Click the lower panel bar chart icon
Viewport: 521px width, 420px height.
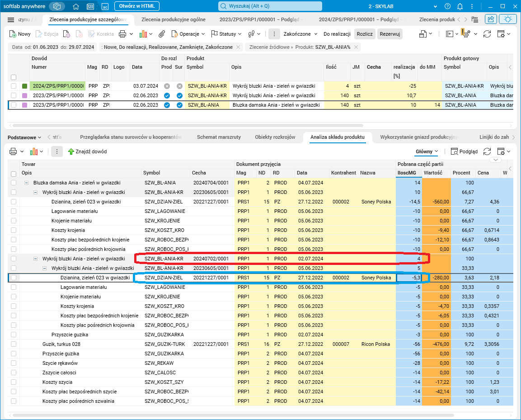(x=33, y=151)
